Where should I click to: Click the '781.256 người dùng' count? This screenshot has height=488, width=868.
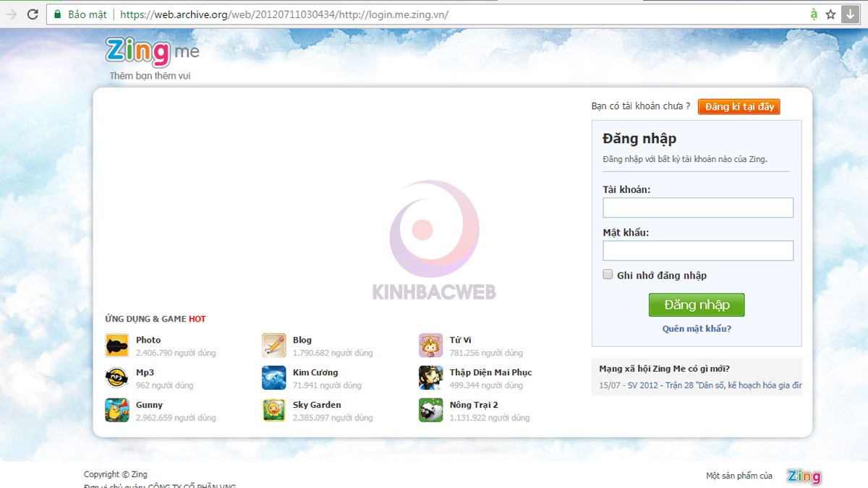[486, 353]
